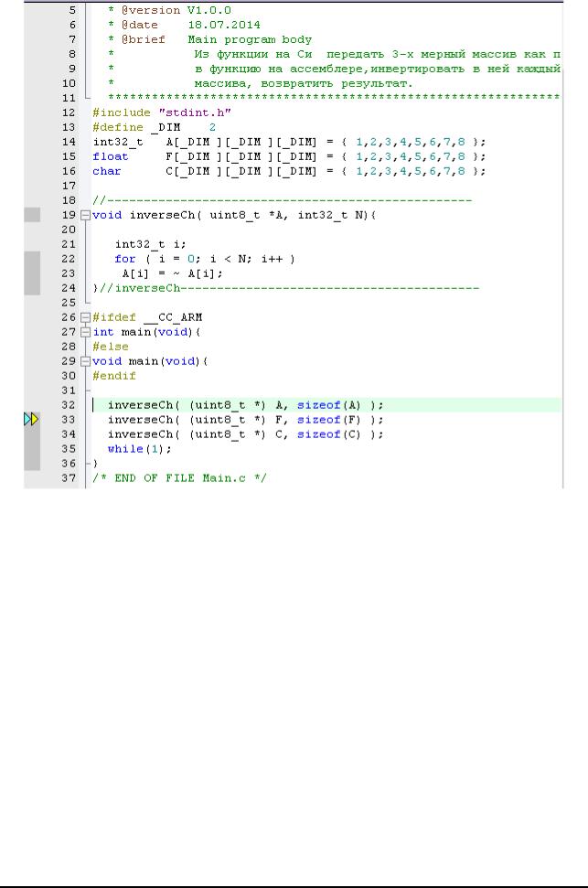Select line number 32 in the margin
The height and width of the screenshot is (888, 588).
pos(69,405)
